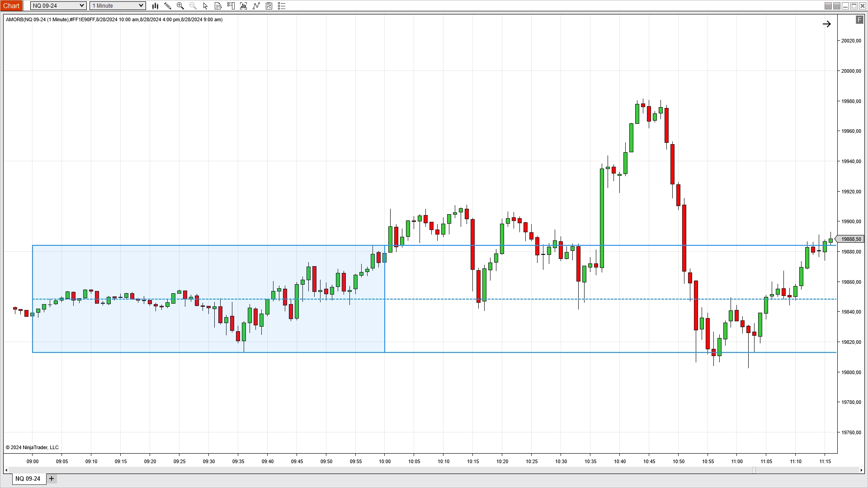Viewport: 868px width, 488px height.
Task: Select the drawing tools pencil icon
Action: (x=168, y=6)
